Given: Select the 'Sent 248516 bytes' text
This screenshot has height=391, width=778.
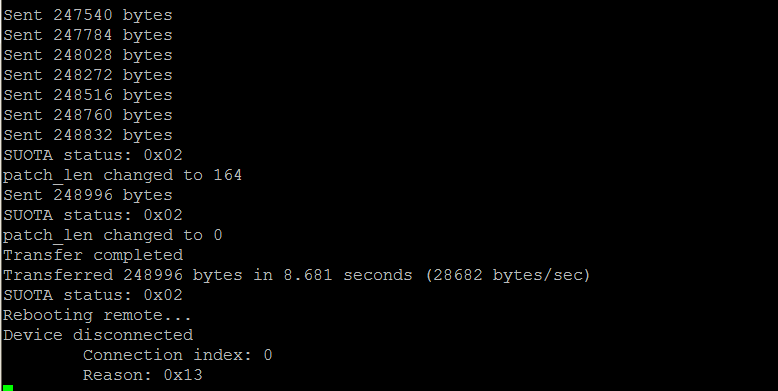Looking at the screenshot, I should point(88,95).
